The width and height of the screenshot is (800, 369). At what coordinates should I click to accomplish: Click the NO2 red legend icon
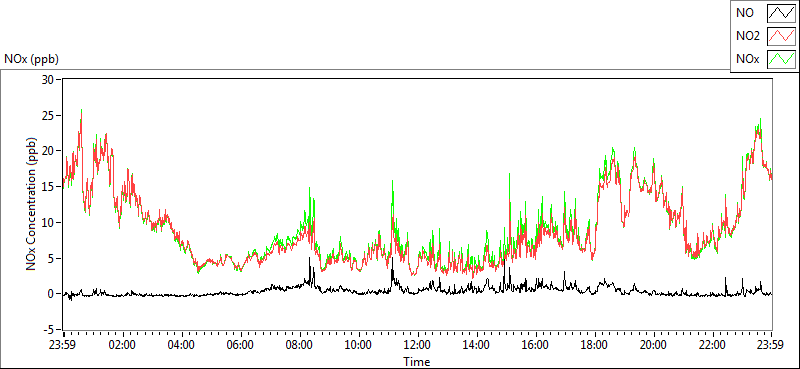click(781, 36)
